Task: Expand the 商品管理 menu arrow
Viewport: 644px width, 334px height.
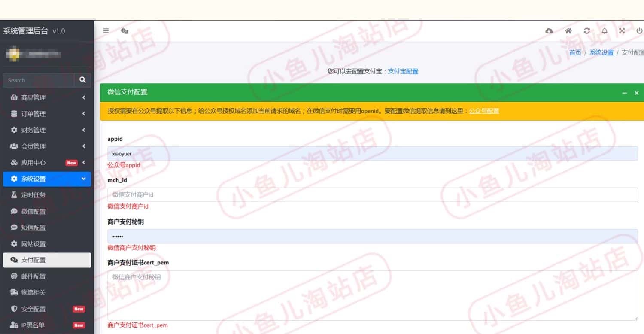Action: (84, 97)
